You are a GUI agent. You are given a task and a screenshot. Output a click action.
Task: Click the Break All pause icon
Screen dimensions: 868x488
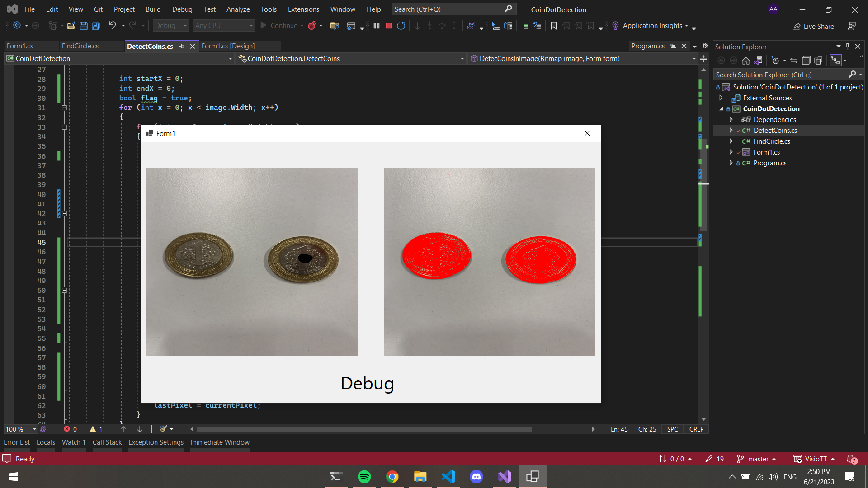point(376,26)
